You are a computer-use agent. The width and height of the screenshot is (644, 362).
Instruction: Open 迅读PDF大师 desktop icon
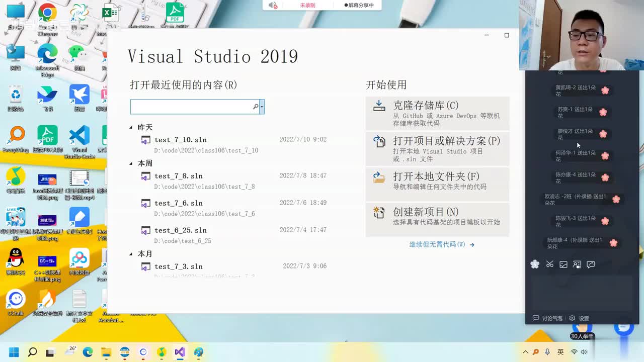point(47,139)
